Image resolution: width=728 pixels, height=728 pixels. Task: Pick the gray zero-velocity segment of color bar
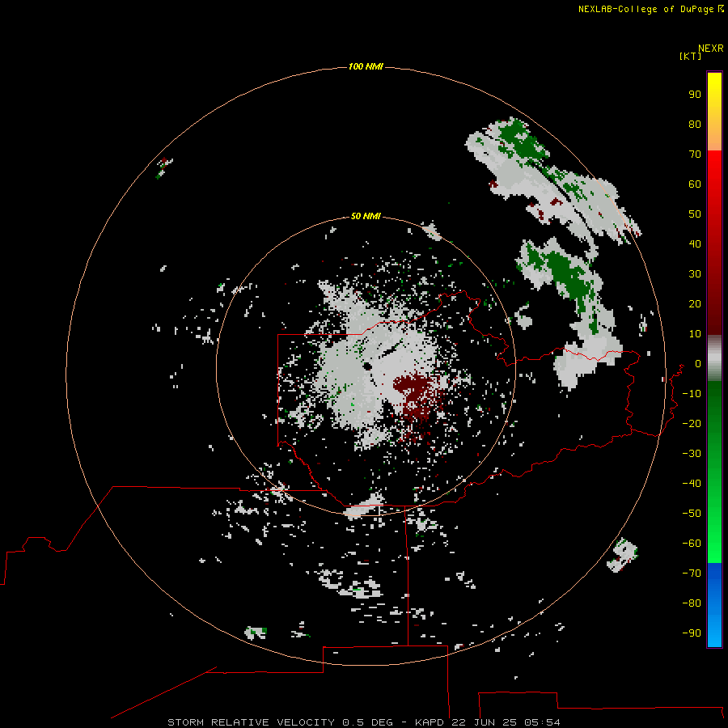coord(714,358)
